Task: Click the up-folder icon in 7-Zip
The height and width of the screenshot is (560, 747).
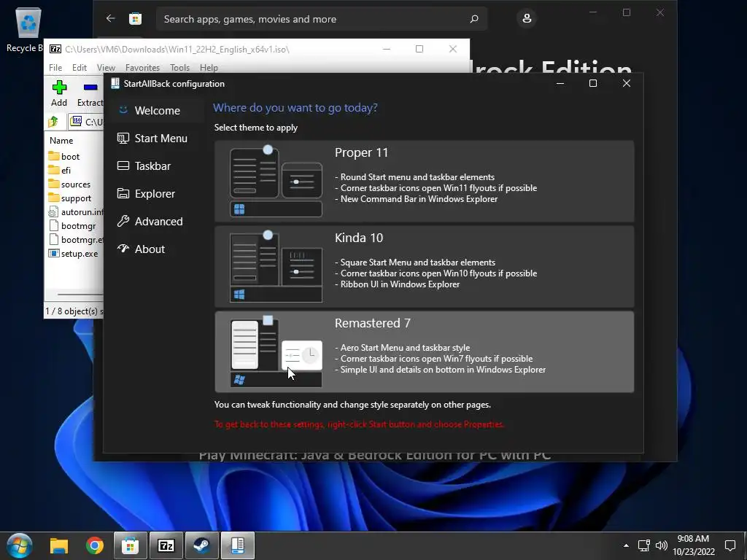Action: coord(53,122)
